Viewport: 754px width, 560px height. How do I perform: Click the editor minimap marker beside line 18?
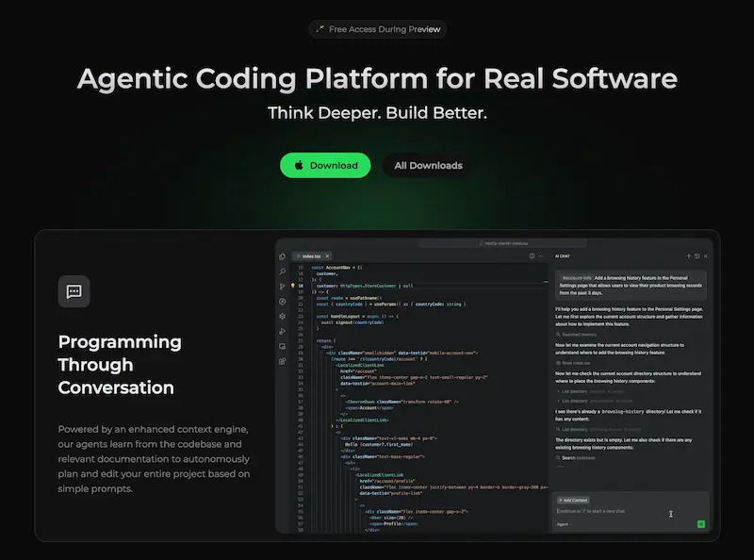(x=546, y=282)
